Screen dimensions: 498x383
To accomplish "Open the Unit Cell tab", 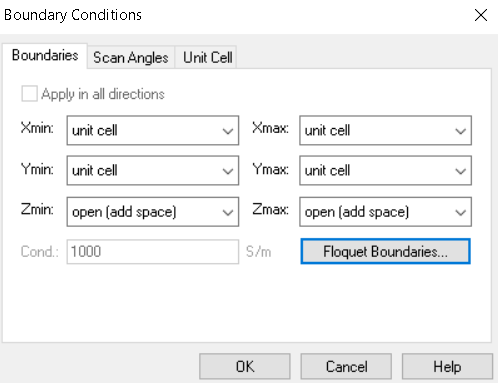I will (208, 57).
